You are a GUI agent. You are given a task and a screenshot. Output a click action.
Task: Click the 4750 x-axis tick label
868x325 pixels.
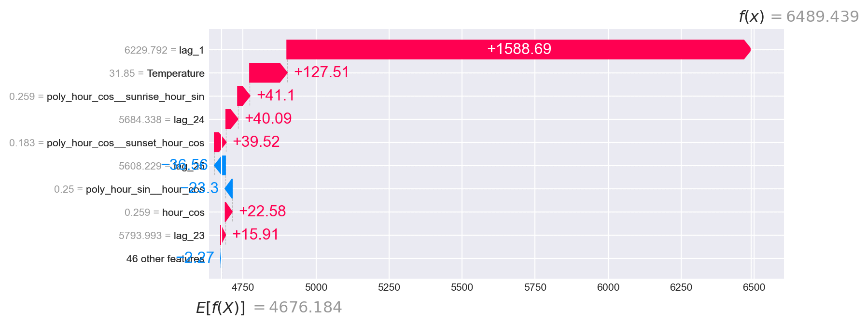(x=242, y=287)
